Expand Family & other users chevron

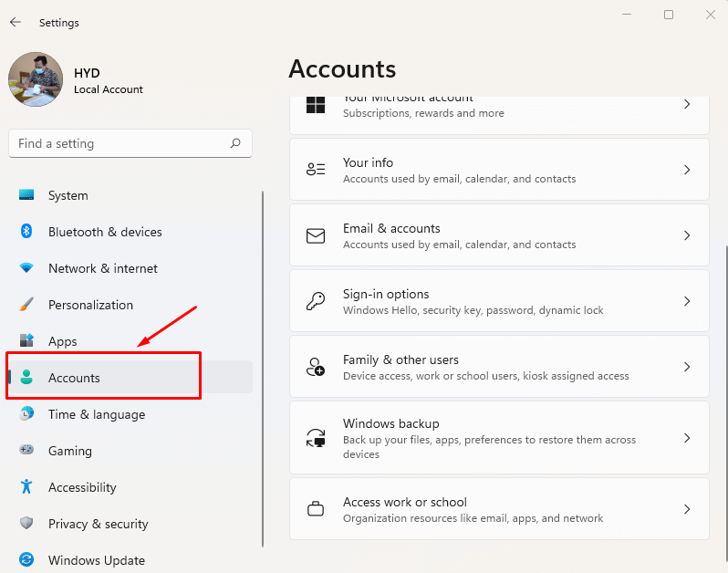pyautogui.click(x=687, y=367)
